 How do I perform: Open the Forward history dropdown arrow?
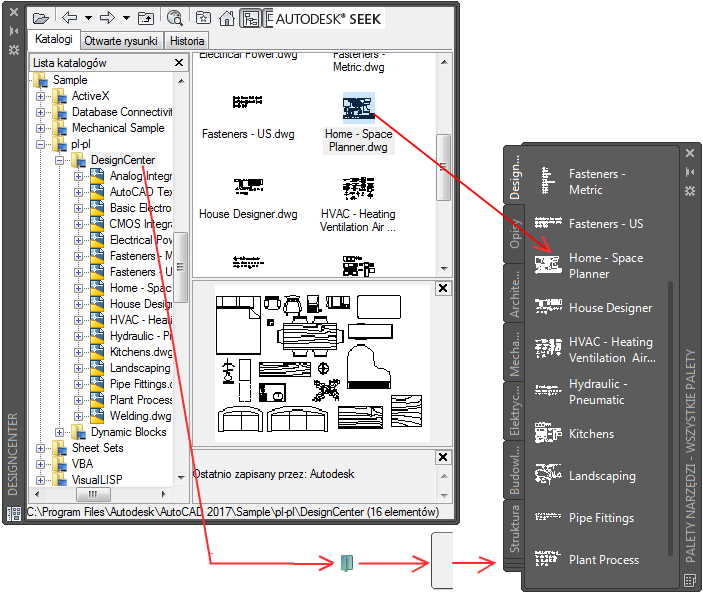click(x=126, y=18)
